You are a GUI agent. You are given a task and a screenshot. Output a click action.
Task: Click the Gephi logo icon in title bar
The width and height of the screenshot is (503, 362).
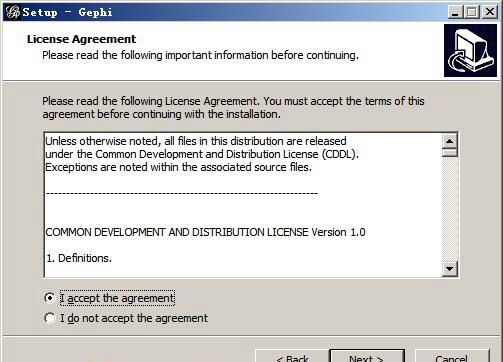13,12
